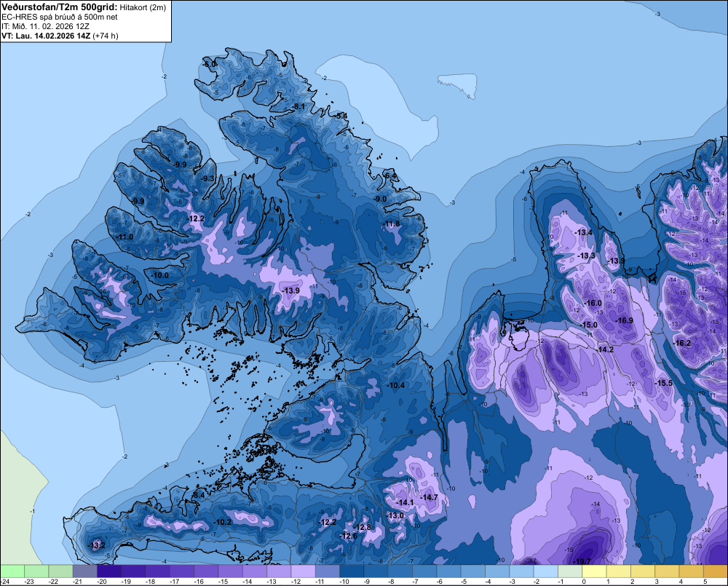Click the -2 very light blue swatch
The image size is (728, 586).
tap(546, 571)
